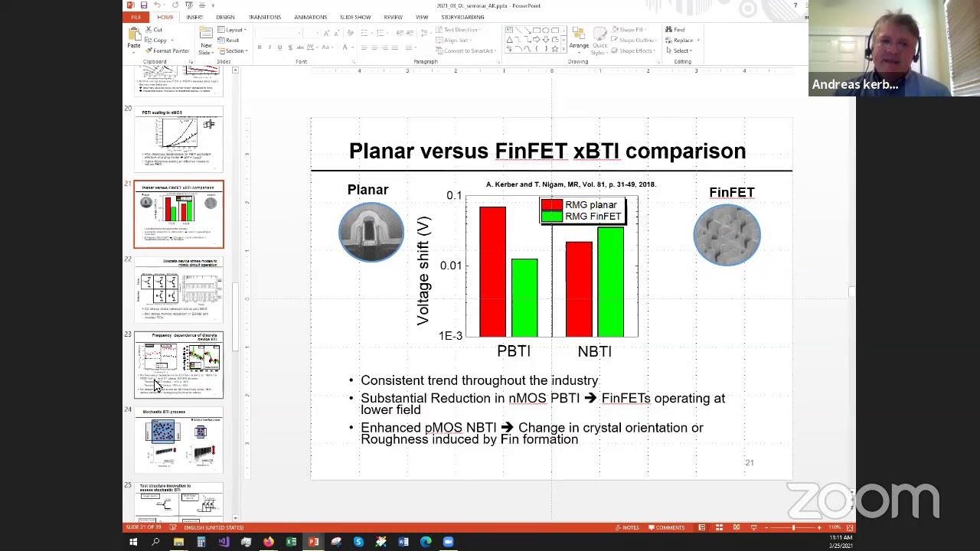Open Skype from the taskbar
980x551 pixels.
[x=358, y=542]
